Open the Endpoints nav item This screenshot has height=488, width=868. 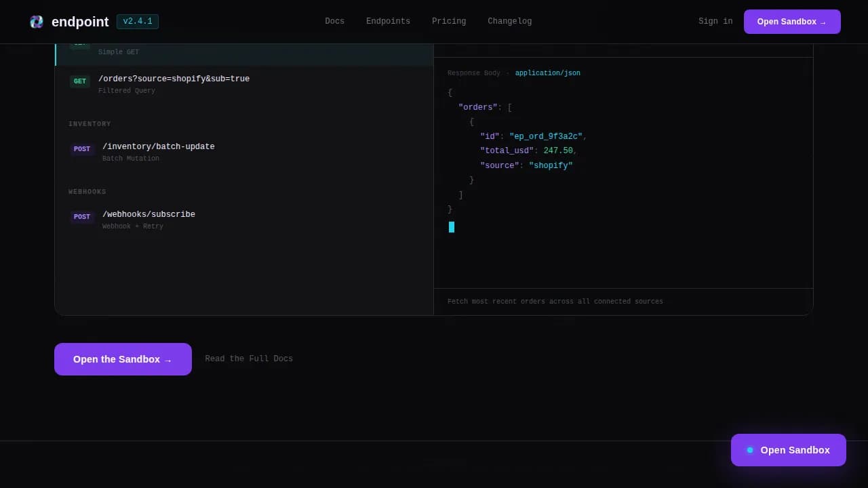(x=388, y=22)
